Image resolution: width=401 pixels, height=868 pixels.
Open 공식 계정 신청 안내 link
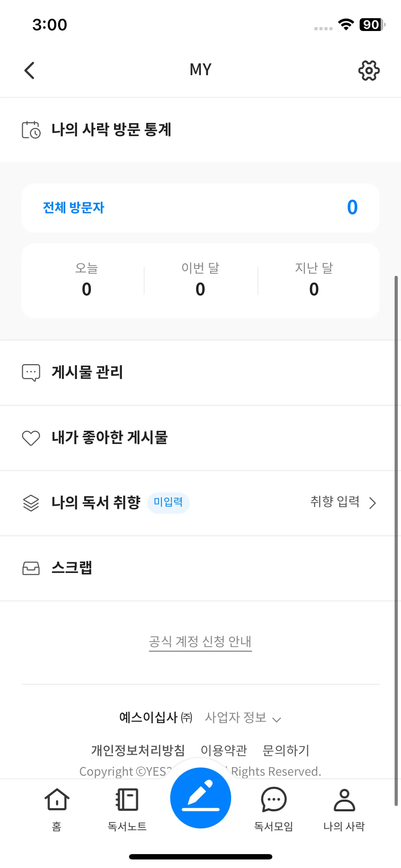(200, 642)
